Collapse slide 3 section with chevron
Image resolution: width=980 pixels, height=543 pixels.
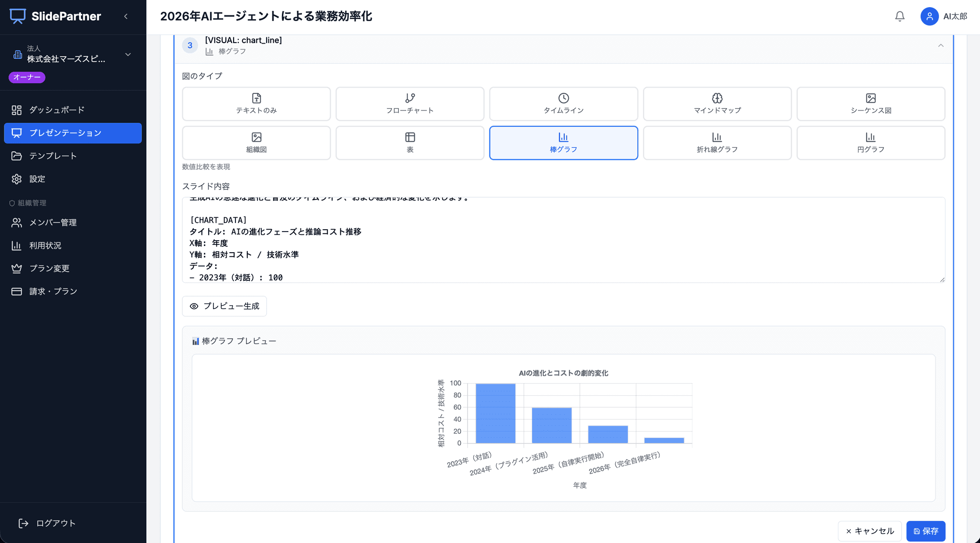pyautogui.click(x=940, y=45)
